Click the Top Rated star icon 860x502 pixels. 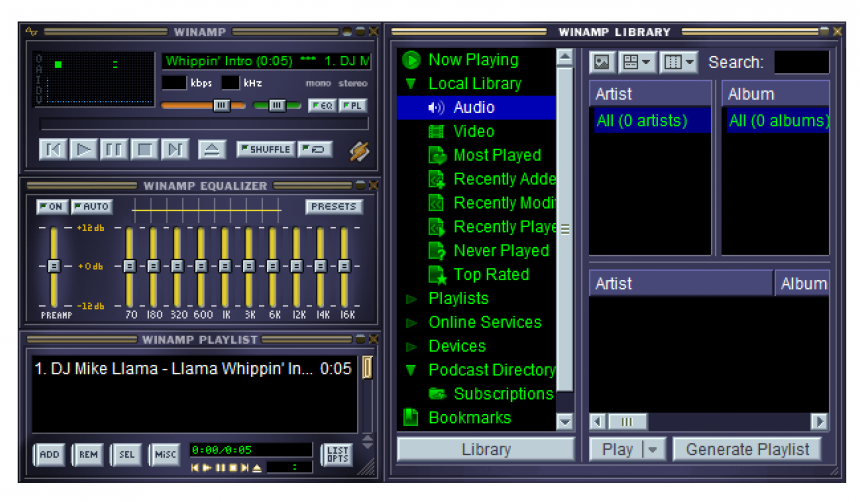coord(437,275)
